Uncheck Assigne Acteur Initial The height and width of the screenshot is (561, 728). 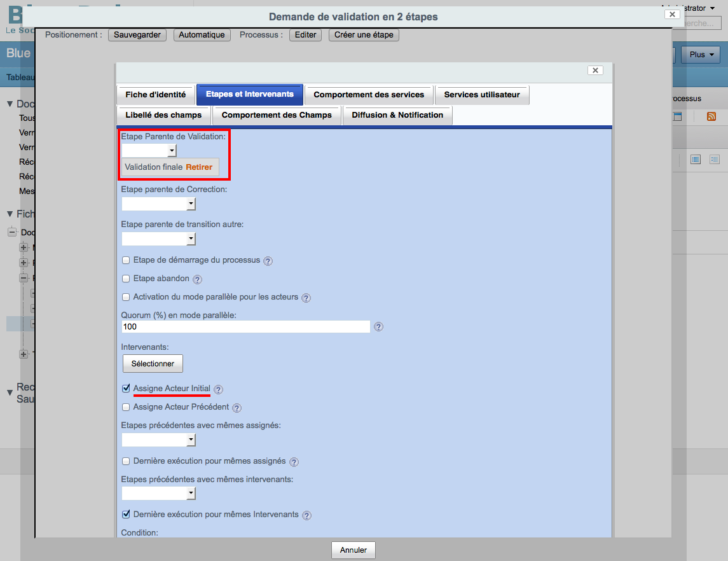126,388
